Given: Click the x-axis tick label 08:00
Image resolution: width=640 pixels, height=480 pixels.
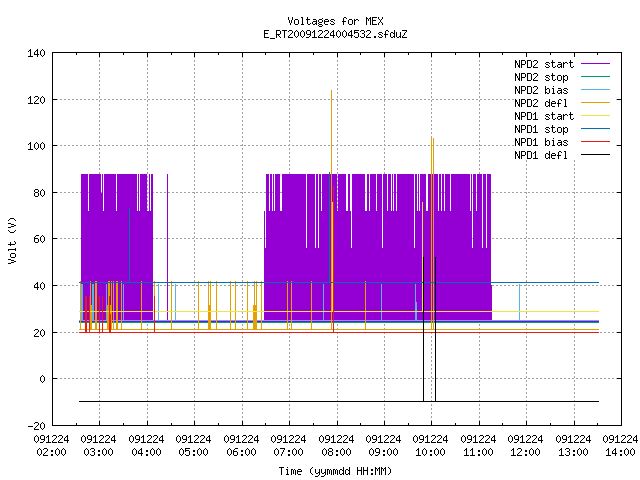Looking at the screenshot, I should coord(336,452).
